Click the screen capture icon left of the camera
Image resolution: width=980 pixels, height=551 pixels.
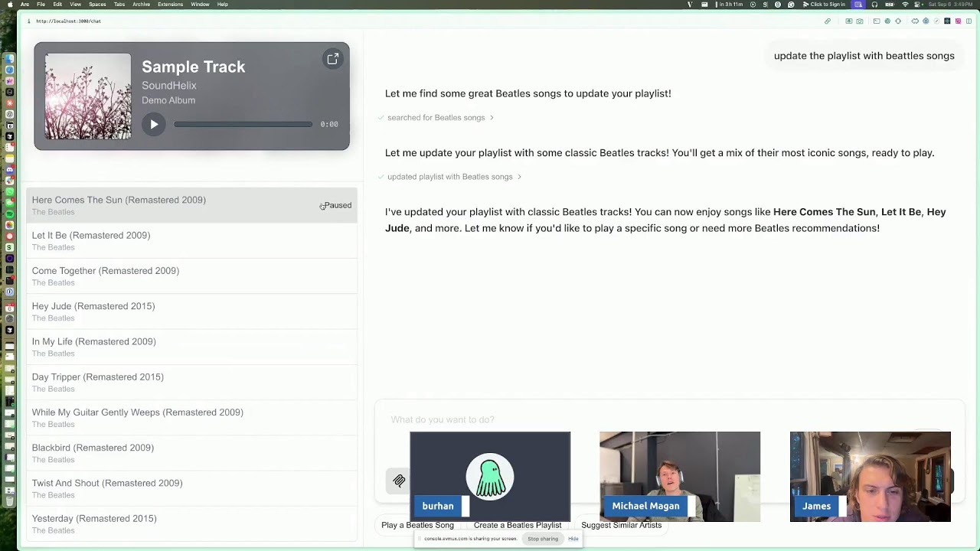[849, 21]
